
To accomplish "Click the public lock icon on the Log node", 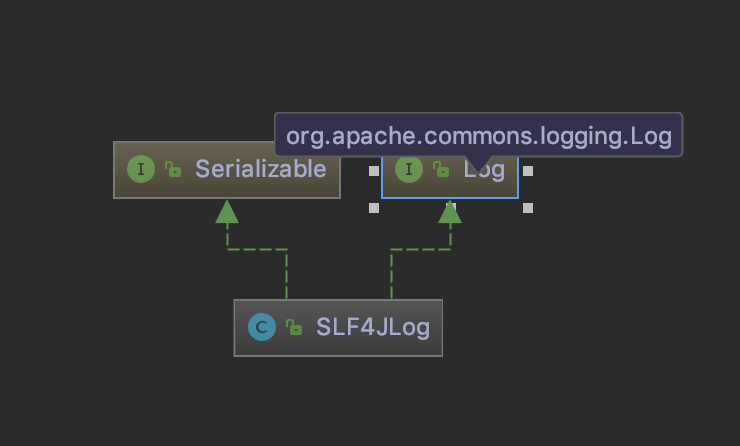I will click(441, 169).
